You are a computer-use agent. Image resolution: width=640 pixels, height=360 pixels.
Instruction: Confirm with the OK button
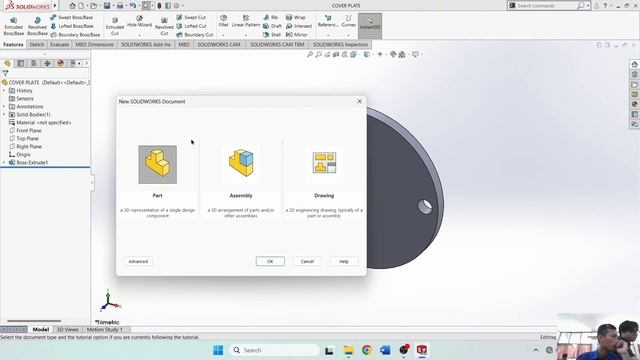coord(270,261)
